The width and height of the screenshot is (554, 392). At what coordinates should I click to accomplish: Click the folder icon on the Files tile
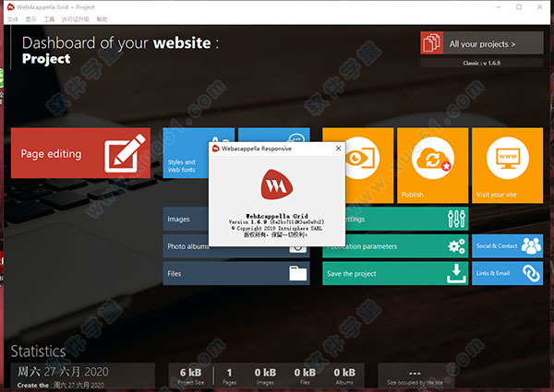pos(298,273)
